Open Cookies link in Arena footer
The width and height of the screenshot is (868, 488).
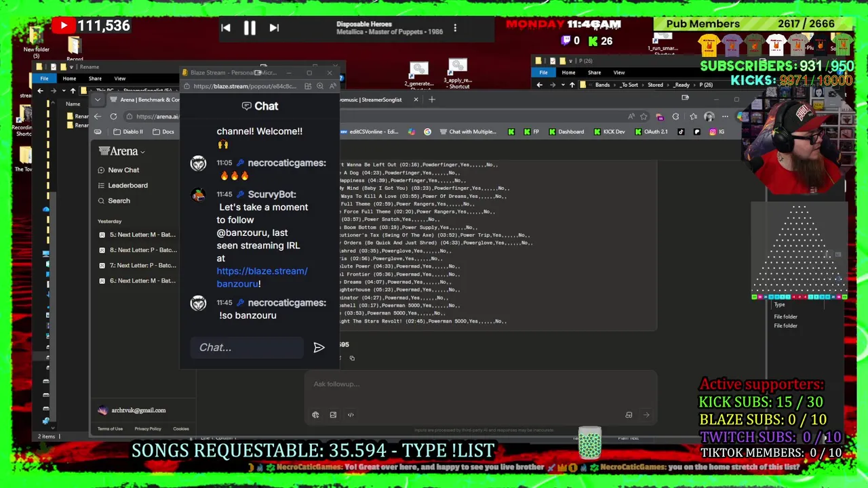[181, 428]
